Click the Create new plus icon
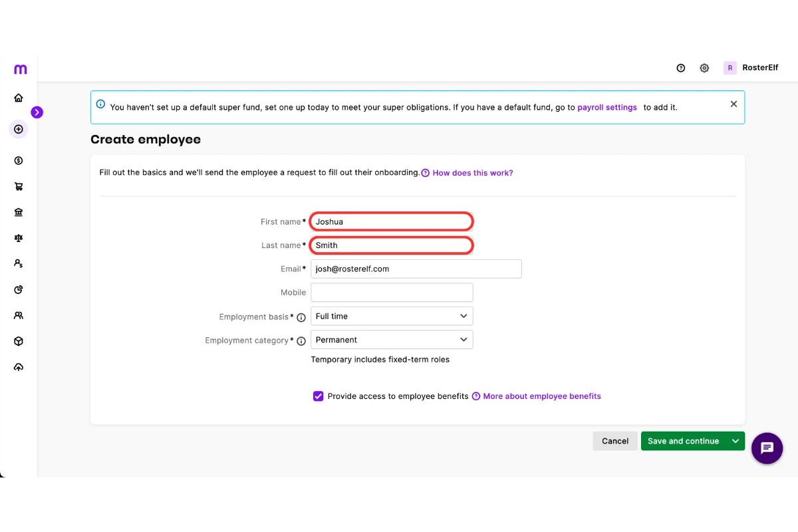The height and width of the screenshot is (532, 798). point(19,129)
